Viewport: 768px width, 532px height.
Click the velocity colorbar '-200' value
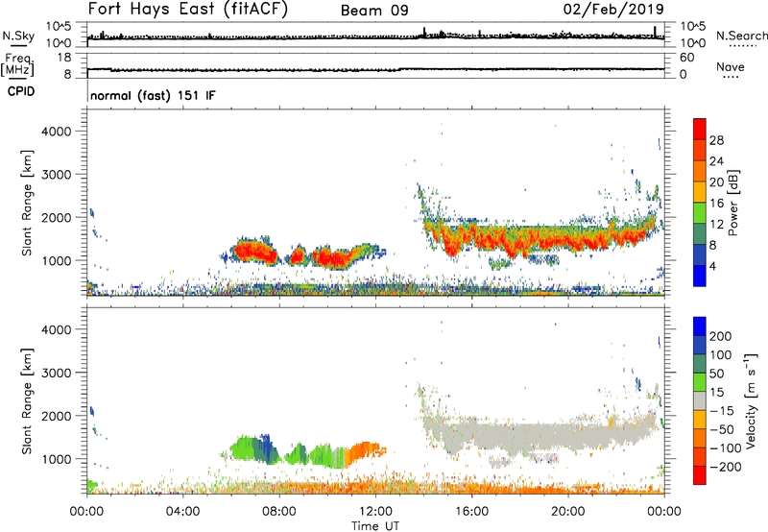[725, 467]
